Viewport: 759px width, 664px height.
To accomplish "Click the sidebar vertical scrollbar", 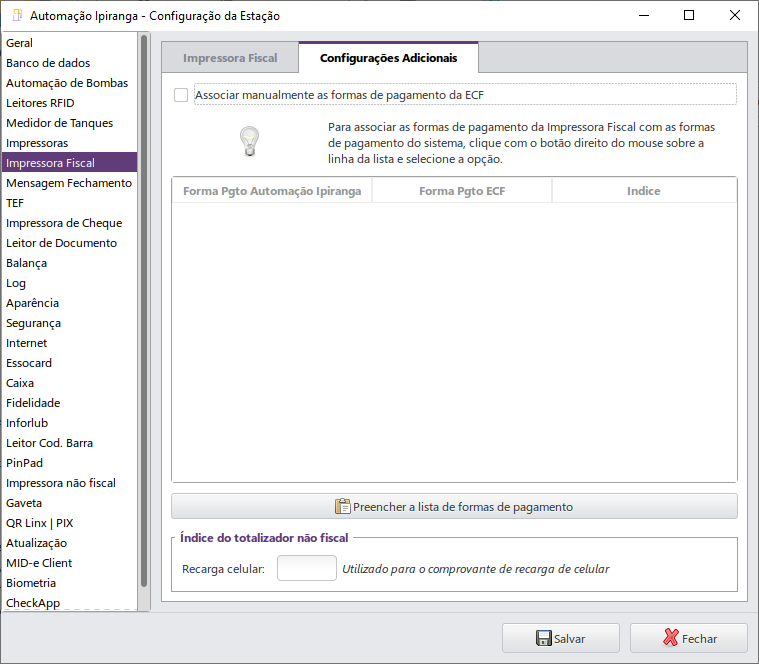I will pyautogui.click(x=144, y=310).
